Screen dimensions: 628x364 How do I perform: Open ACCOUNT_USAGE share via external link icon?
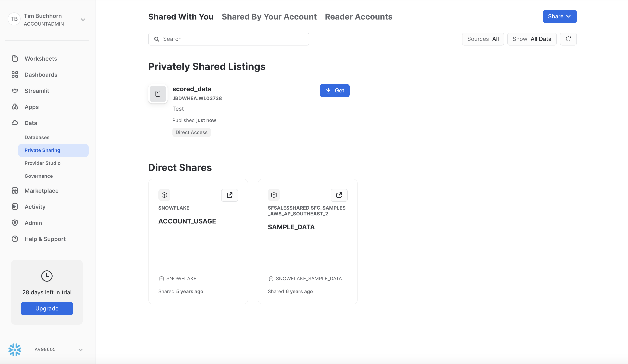point(229,195)
